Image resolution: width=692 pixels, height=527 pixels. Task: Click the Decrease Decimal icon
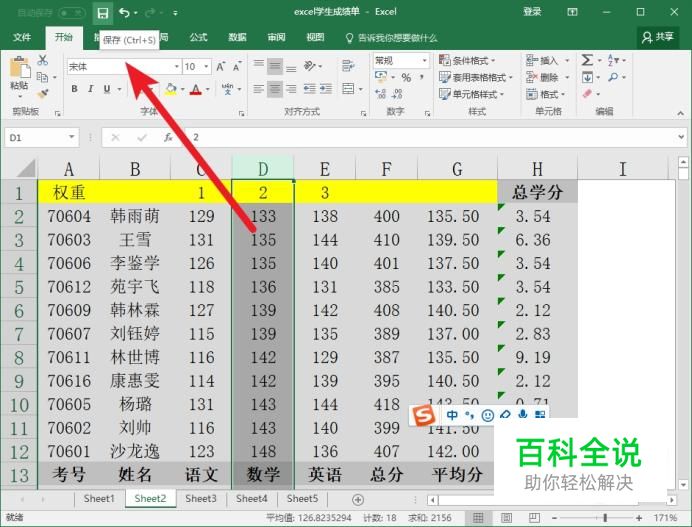coord(397,93)
